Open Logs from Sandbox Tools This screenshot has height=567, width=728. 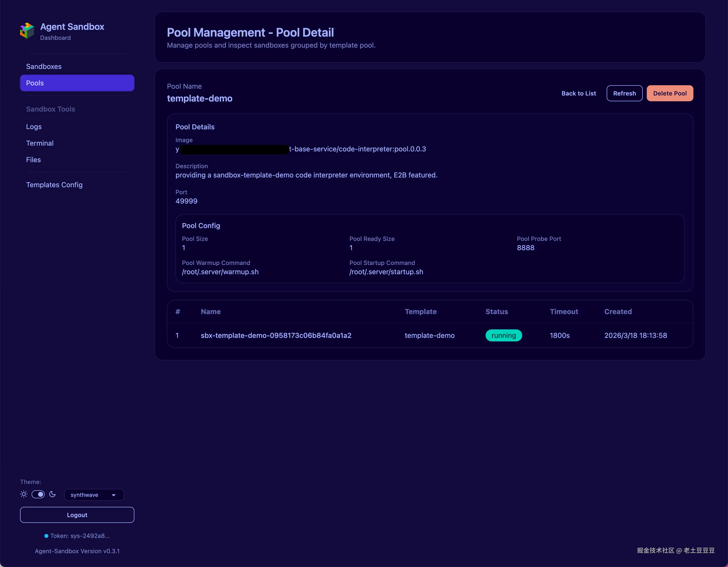pyautogui.click(x=34, y=127)
